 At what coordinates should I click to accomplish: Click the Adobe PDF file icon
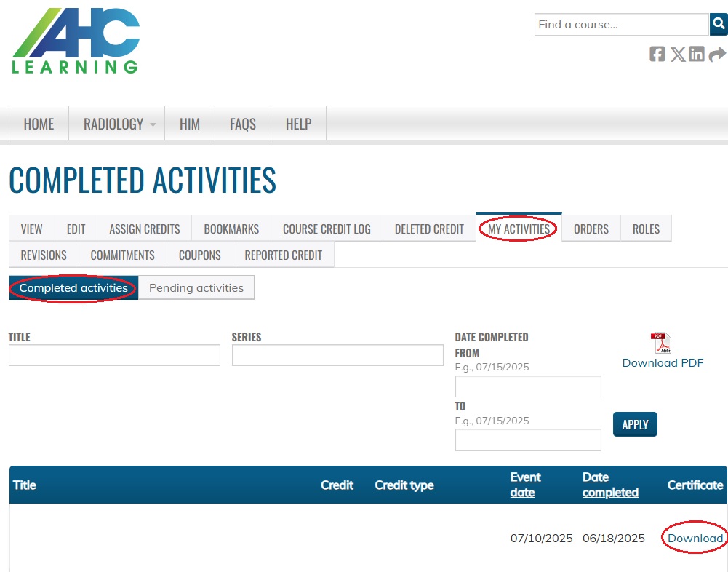click(x=661, y=343)
